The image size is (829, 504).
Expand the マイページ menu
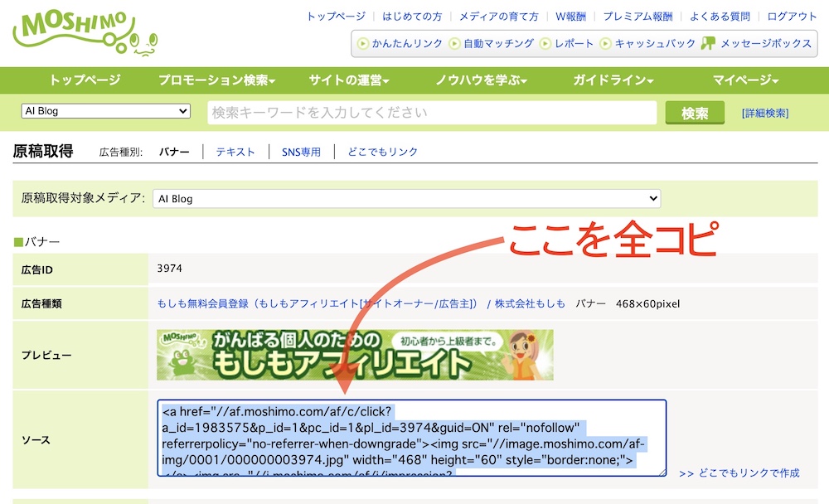tap(745, 80)
